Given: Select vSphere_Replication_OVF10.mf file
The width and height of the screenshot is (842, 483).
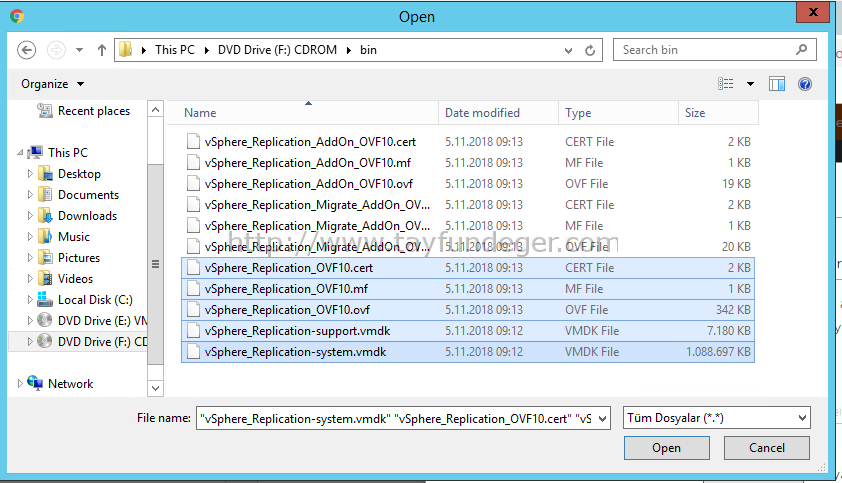Looking at the screenshot, I should [468, 289].
